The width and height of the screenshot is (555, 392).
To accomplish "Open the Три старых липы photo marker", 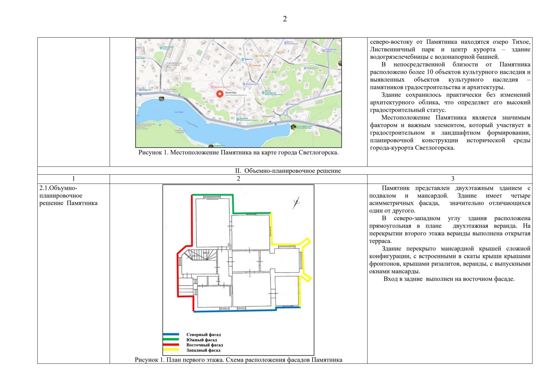I will [293, 127].
